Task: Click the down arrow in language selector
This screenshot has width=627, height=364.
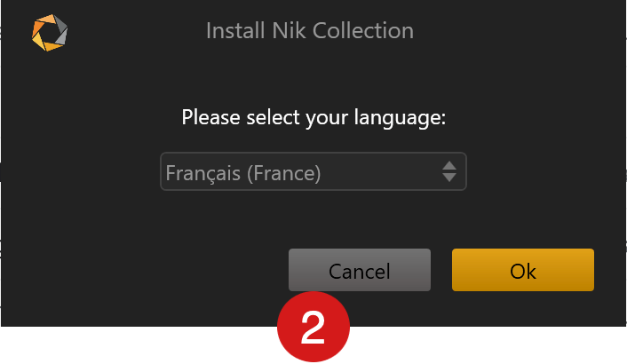Action: [x=449, y=178]
